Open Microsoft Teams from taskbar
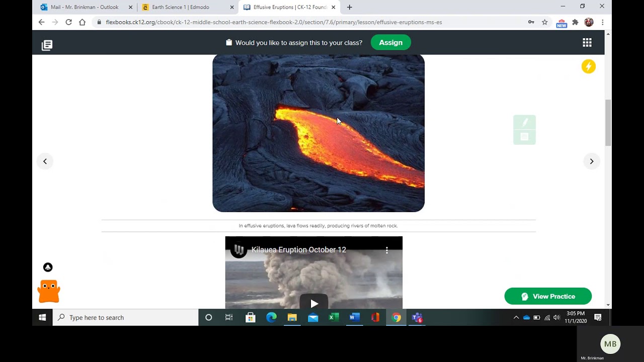The width and height of the screenshot is (644, 362). click(417, 317)
